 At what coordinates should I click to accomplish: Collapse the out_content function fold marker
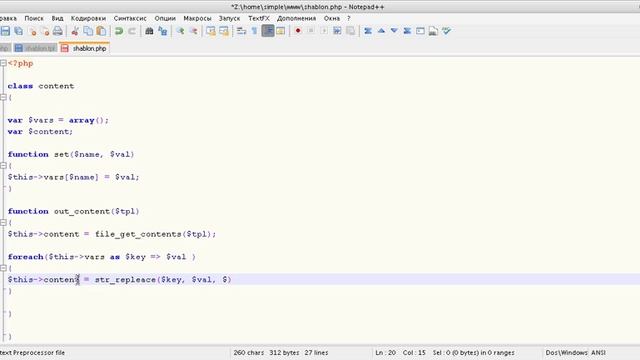point(3,222)
